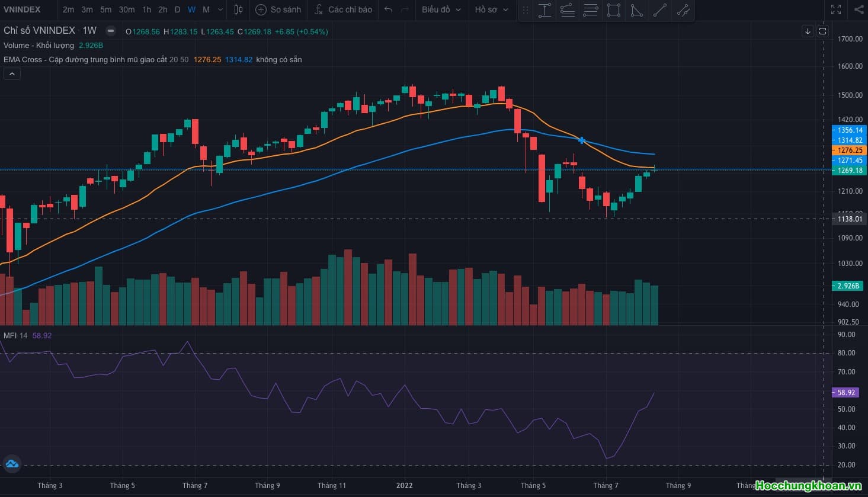Select the horizontal lines drawing tool

[x=591, y=10]
